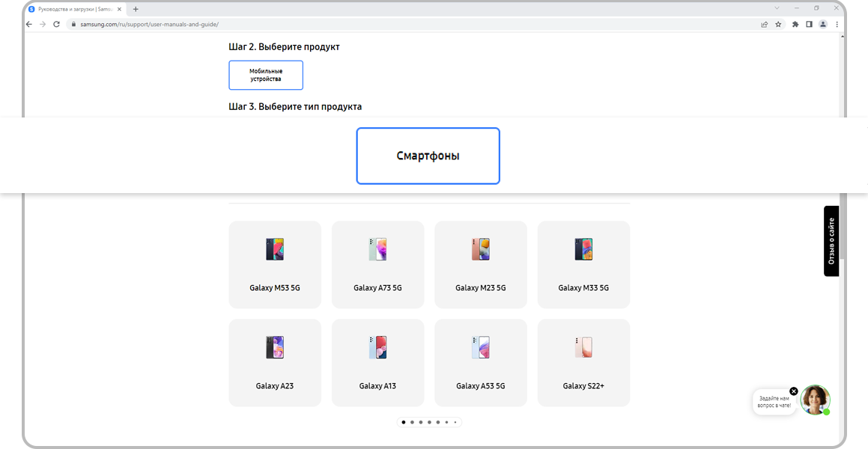Viewport: 868px width, 449px height.
Task: Bookmark this page with the star icon
Action: 778,25
